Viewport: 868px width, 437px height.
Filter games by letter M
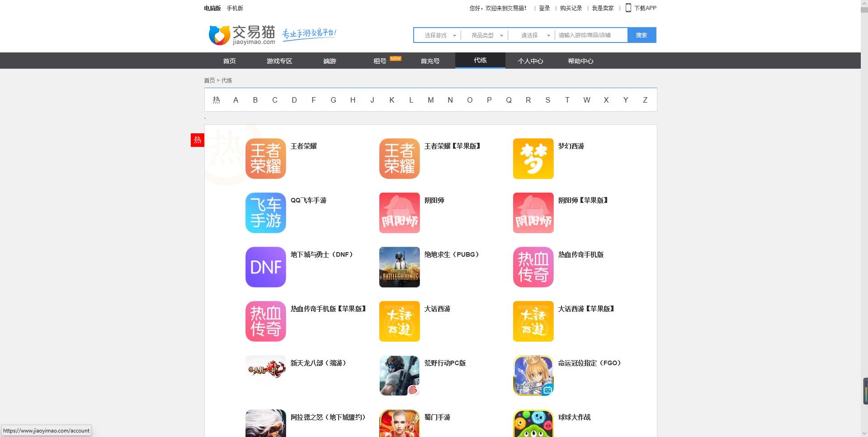pyautogui.click(x=431, y=100)
